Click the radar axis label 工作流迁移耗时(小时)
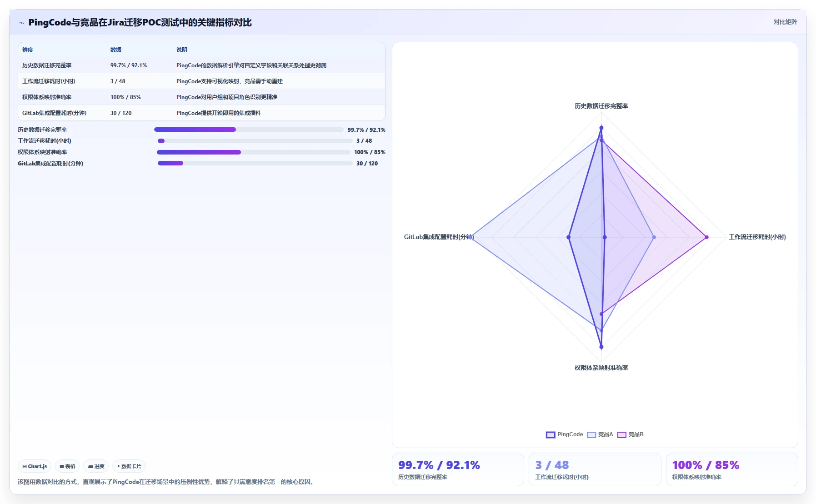Screen dimensions: 816x504 757,237
